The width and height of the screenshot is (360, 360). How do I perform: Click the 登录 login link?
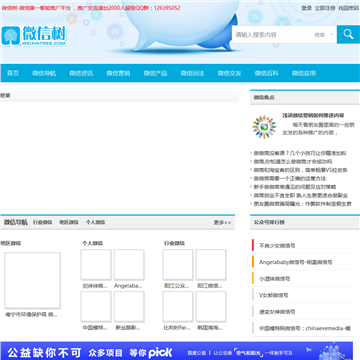[x=307, y=8]
